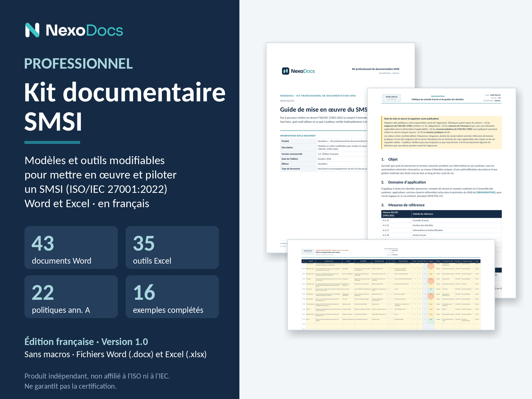The width and height of the screenshot is (532, 399).
Task: Click the 'Guide de mise en œuvre du SMS' heading
Action: (x=323, y=110)
